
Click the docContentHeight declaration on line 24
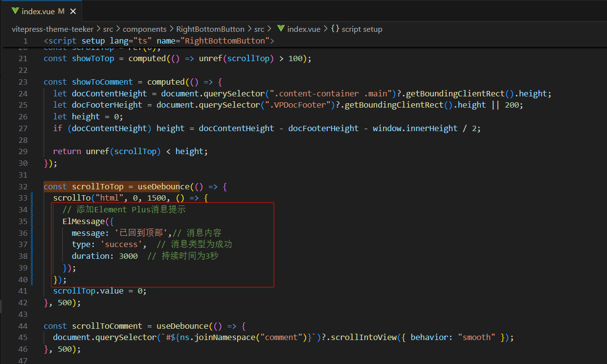pos(109,93)
